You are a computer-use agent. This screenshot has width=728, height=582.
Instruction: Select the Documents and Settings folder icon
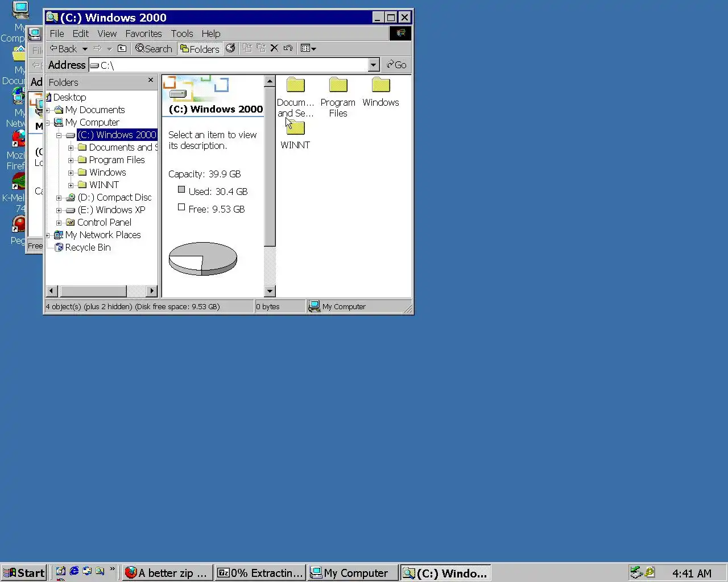point(295,85)
